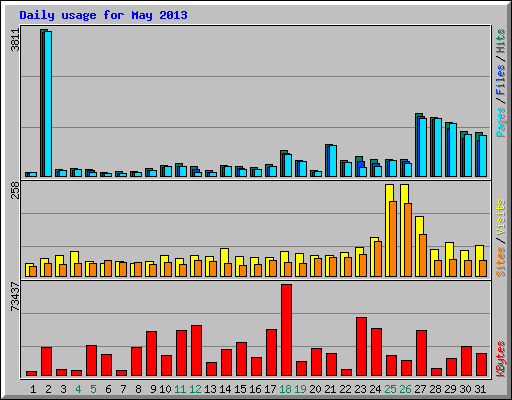Screen dimensions: 512x400
Task: Click green day label 25 on x-axis
Action: tap(390, 389)
